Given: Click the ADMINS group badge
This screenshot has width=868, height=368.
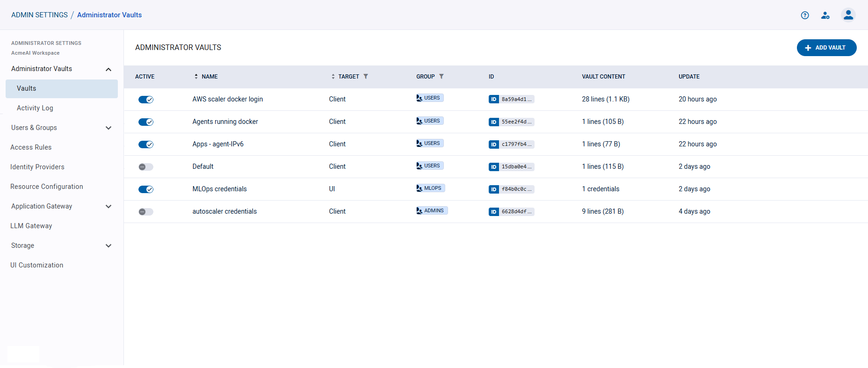Looking at the screenshot, I should tap(432, 210).
